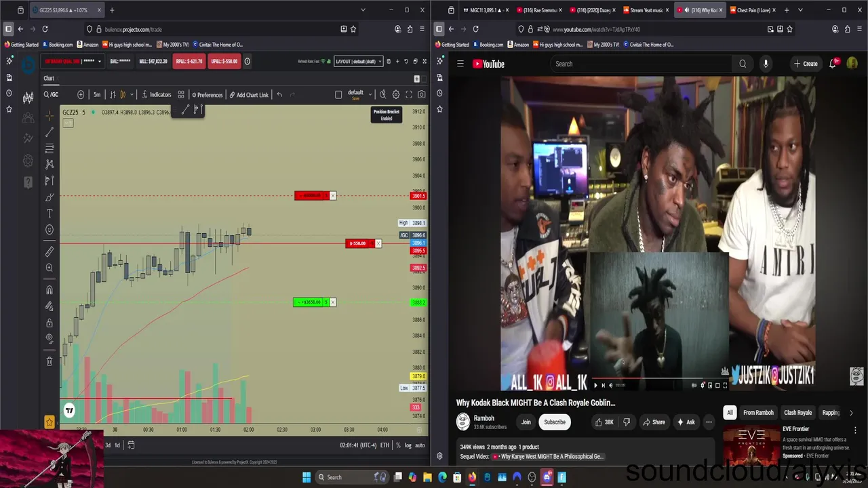This screenshot has height=488, width=868.
Task: Open go to date calendar icon
Action: click(x=131, y=445)
